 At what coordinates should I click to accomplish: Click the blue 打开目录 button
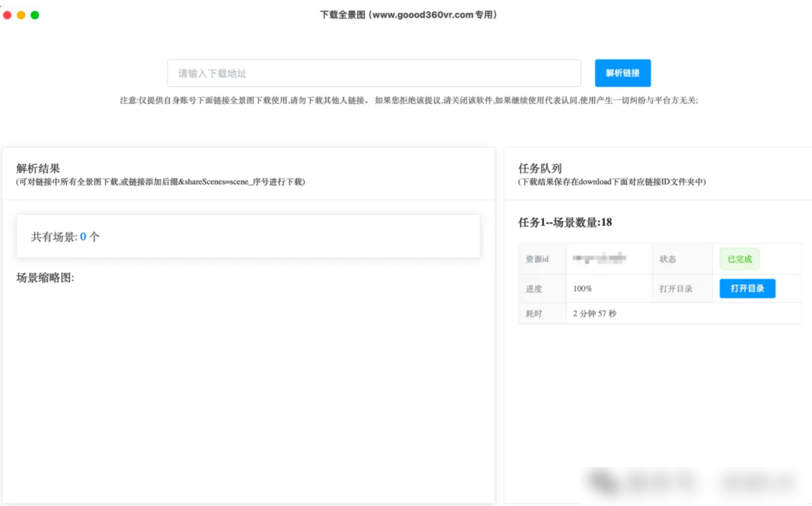(747, 288)
